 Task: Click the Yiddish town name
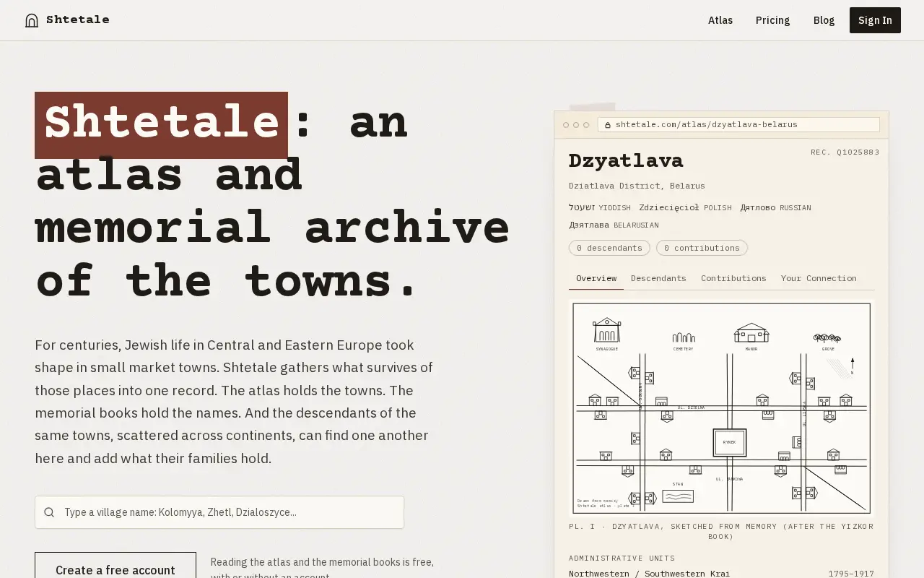coord(582,207)
